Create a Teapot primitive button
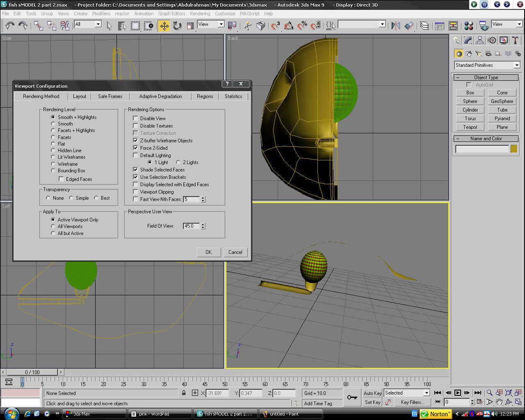Image resolution: width=525 pixels, height=420 pixels. click(470, 127)
